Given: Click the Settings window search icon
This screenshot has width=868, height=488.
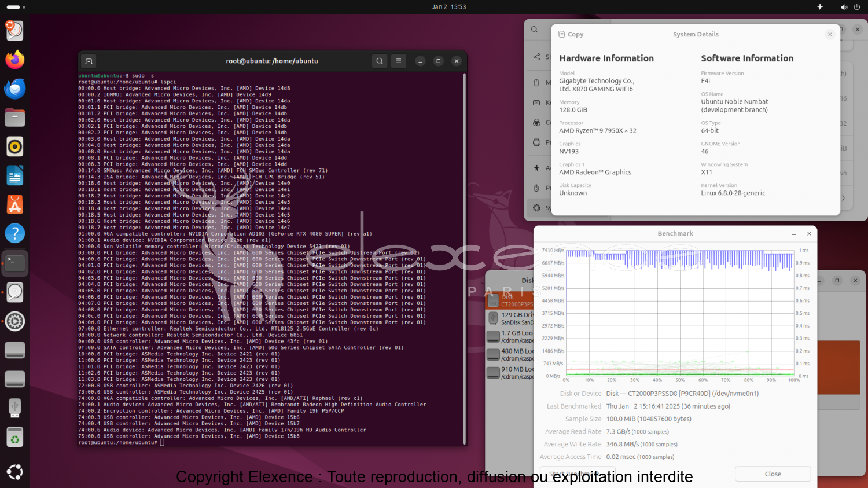Looking at the screenshot, I should [x=534, y=30].
